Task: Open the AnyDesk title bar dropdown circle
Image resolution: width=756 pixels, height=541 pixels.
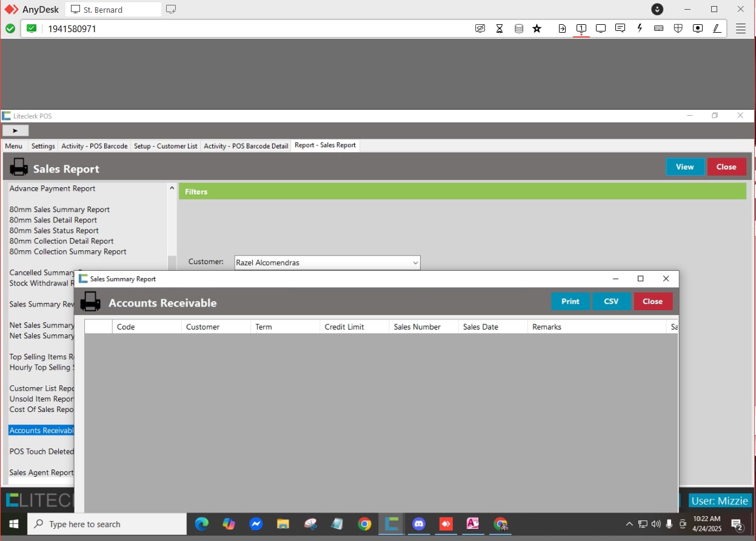Action: (x=657, y=9)
